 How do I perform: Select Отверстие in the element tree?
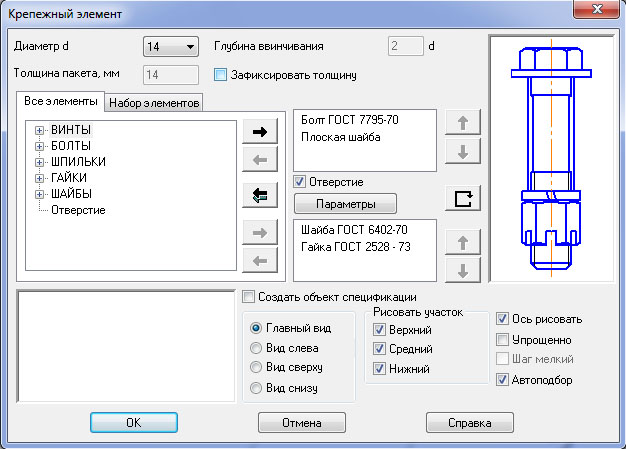(x=78, y=210)
